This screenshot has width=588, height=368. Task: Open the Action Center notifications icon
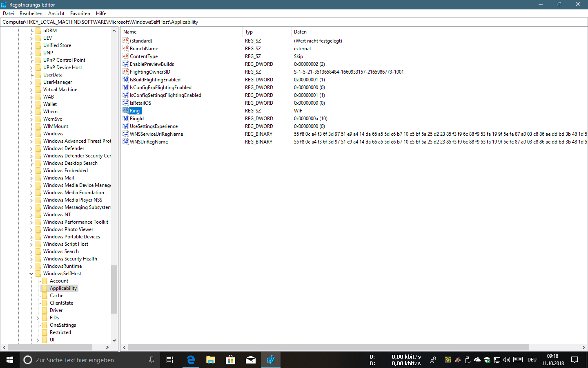coord(575,360)
